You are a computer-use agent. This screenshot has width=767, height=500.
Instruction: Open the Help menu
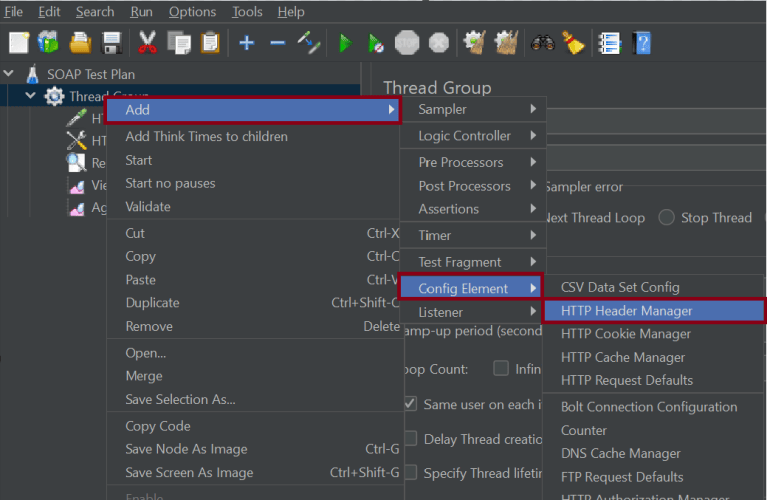pos(291,12)
